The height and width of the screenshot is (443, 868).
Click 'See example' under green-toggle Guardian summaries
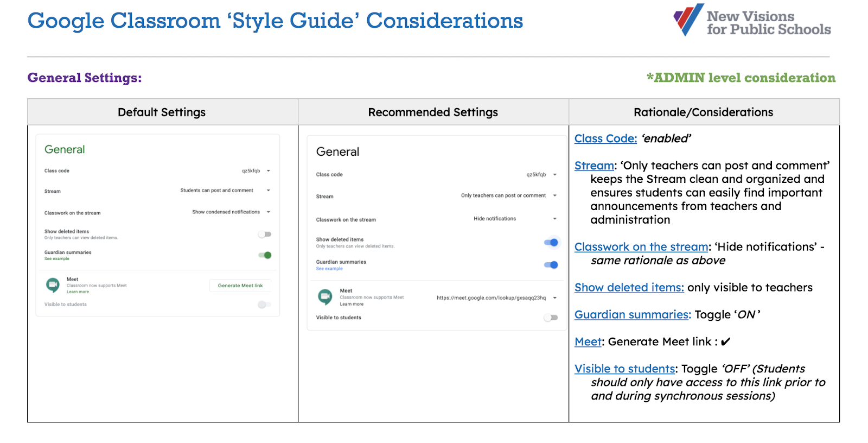pos(57,259)
